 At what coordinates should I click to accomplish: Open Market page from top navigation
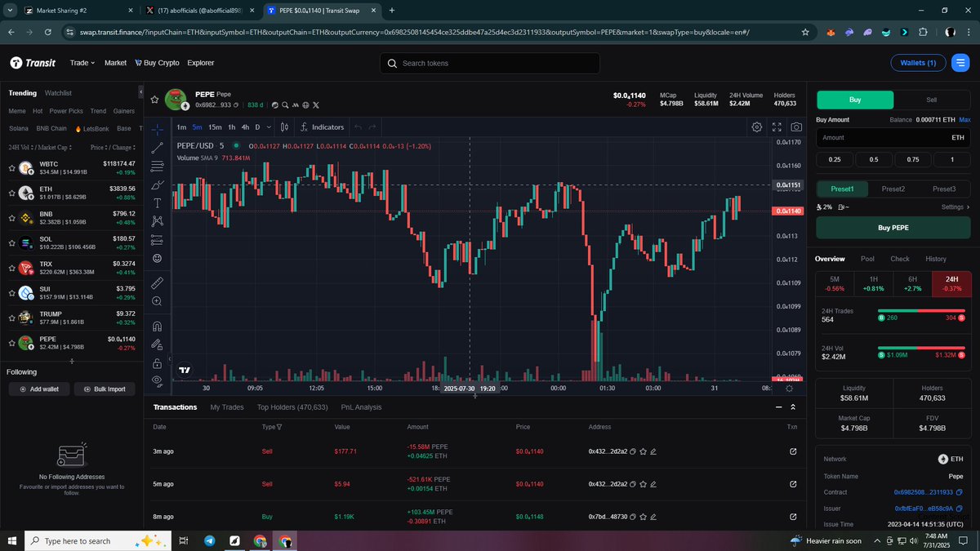point(115,63)
